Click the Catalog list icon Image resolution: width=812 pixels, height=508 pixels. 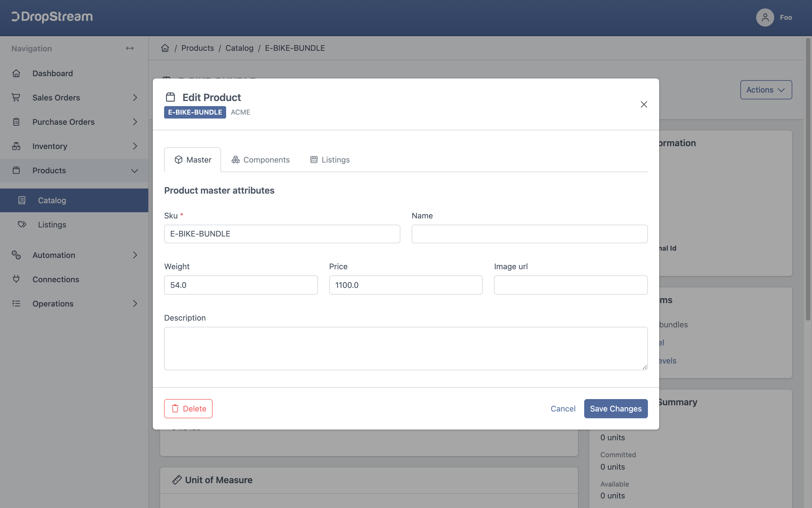point(22,200)
